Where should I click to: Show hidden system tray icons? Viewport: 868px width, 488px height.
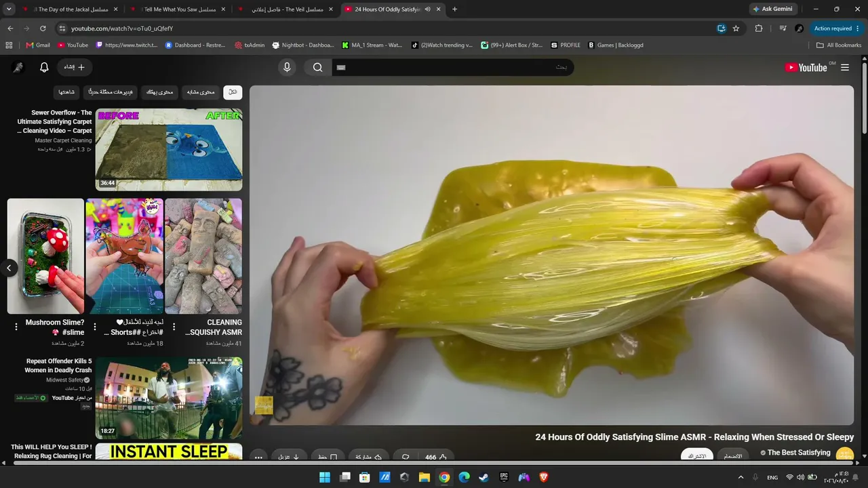click(x=740, y=477)
